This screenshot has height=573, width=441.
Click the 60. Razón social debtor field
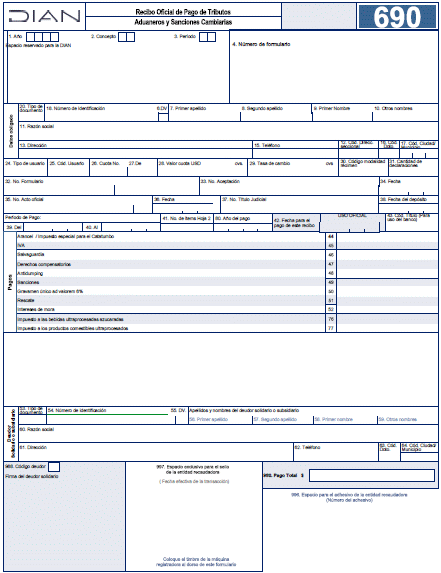pyautogui.click(x=228, y=433)
